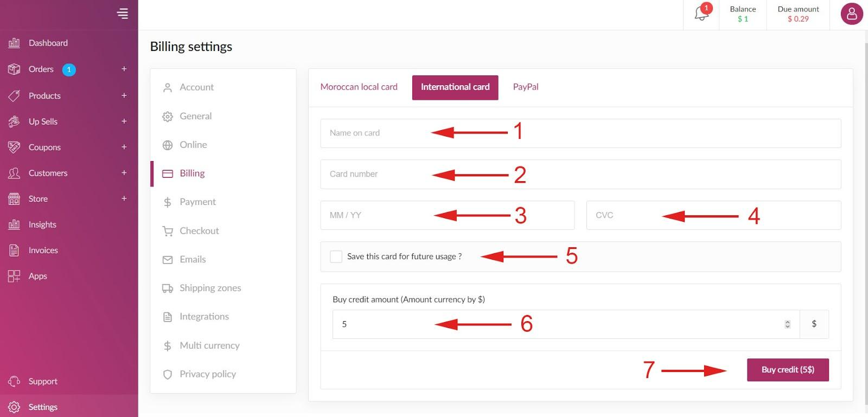Image resolution: width=868 pixels, height=417 pixels.
Task: Click the Buy credit (5$) button
Action: pyautogui.click(x=788, y=370)
